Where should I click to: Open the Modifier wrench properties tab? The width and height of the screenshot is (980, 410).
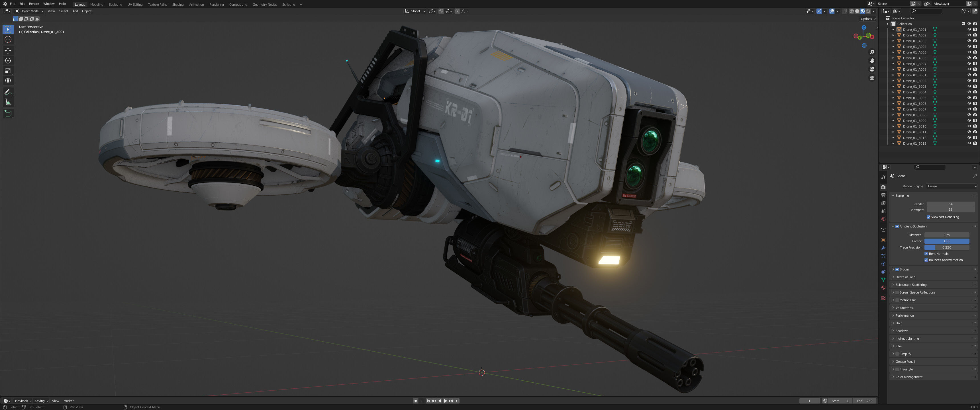(883, 248)
